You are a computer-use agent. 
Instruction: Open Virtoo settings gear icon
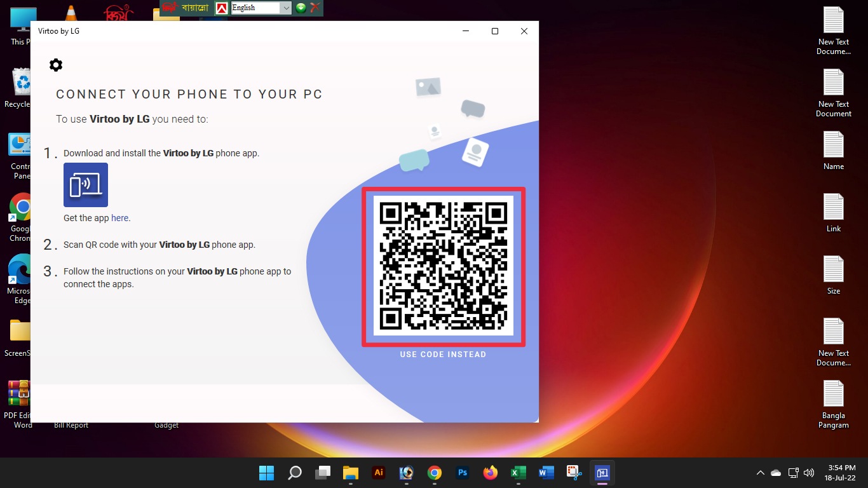click(56, 65)
